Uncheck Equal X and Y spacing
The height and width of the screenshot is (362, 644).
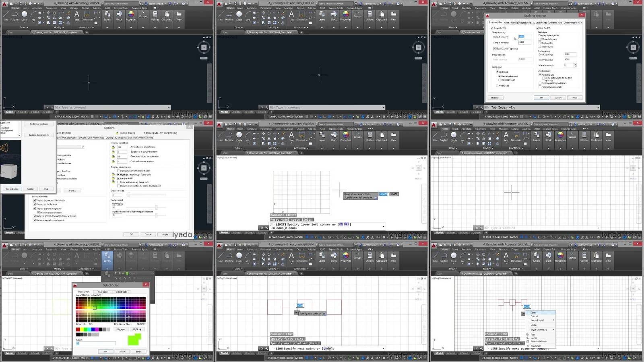click(495, 49)
